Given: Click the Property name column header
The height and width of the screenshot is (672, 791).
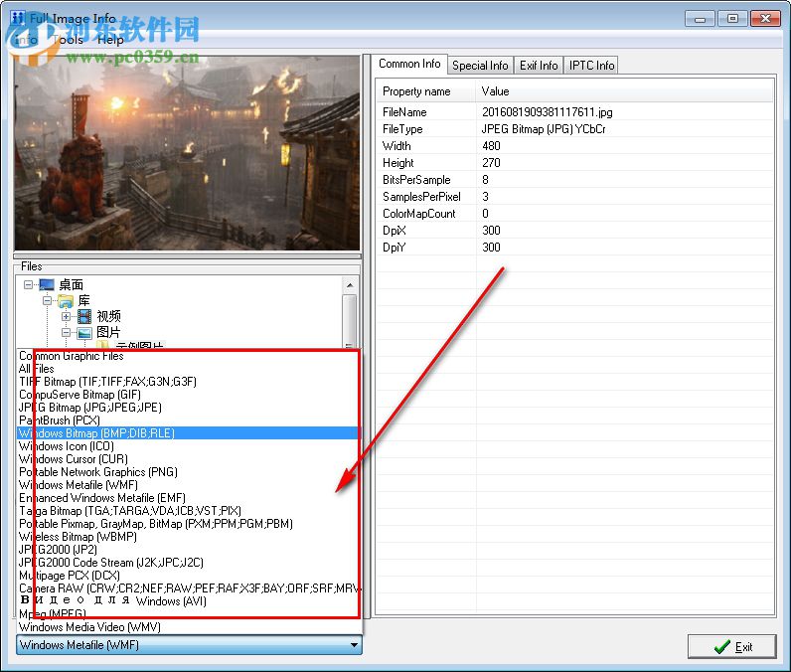Looking at the screenshot, I should (x=425, y=91).
